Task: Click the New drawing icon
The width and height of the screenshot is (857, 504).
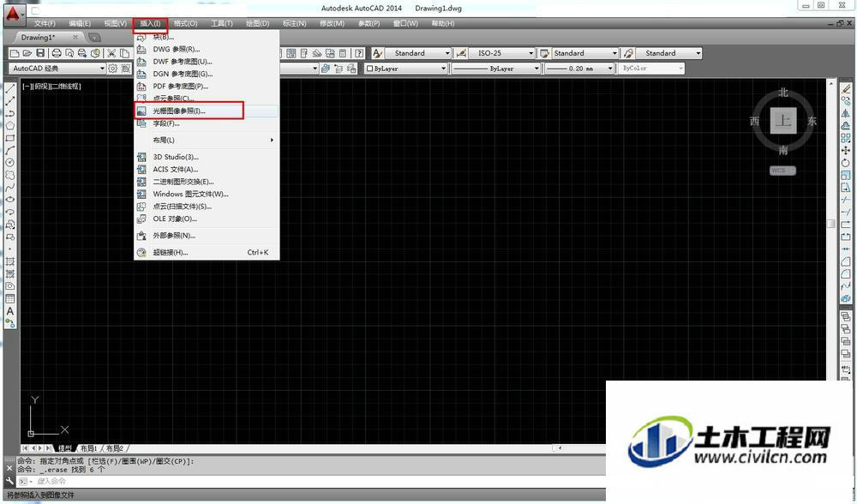Action: point(15,53)
